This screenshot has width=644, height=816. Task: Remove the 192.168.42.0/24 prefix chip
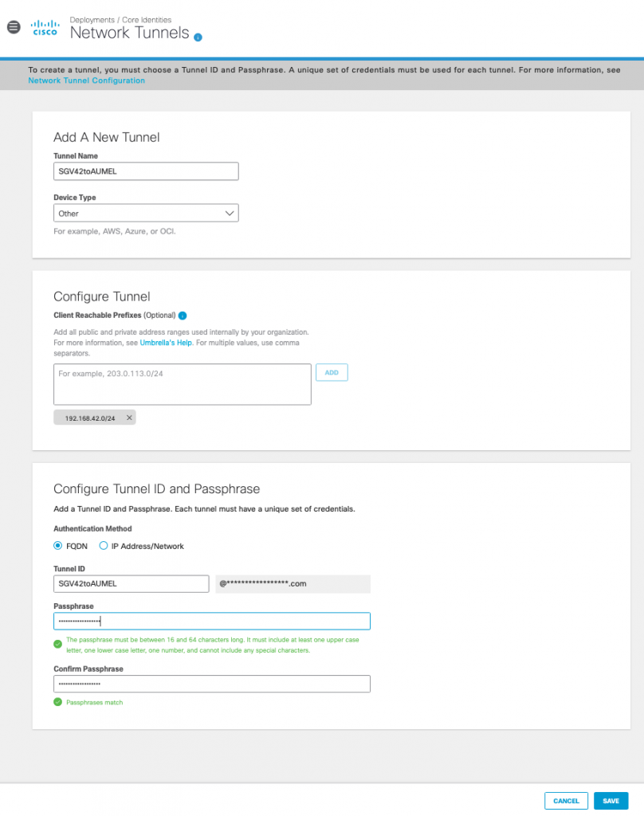tap(129, 418)
